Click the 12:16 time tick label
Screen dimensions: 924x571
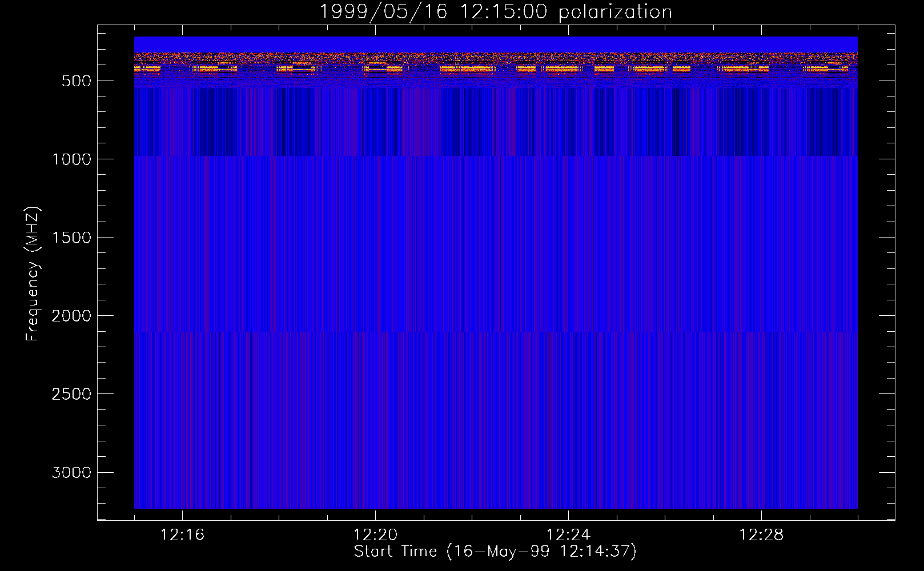(182, 535)
